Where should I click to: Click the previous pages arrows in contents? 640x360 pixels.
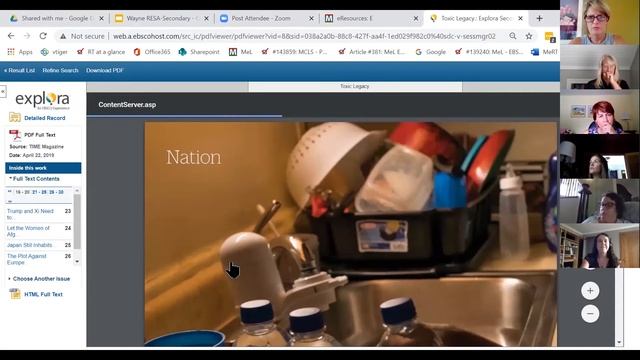[x=9, y=191]
